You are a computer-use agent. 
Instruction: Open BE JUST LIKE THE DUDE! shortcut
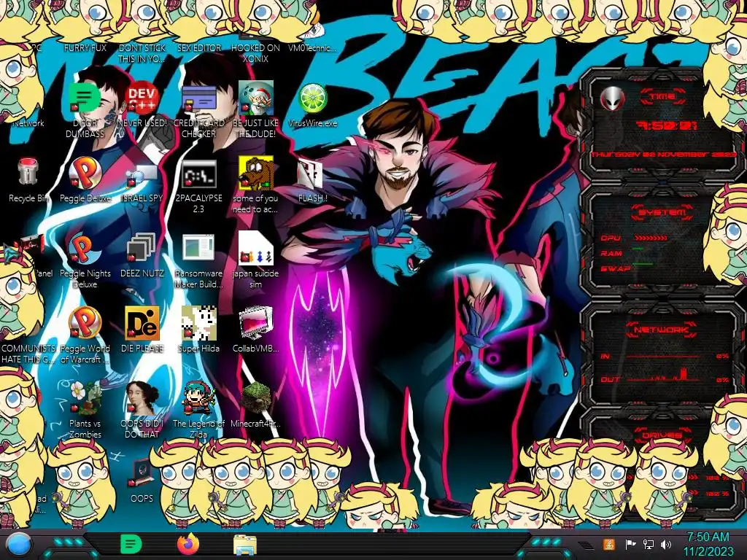(x=256, y=98)
